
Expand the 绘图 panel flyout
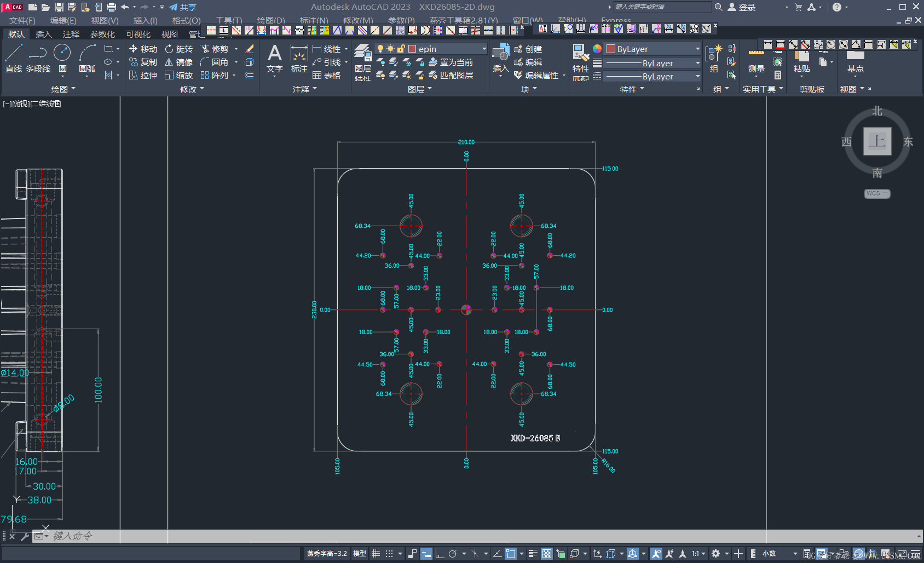click(x=63, y=89)
